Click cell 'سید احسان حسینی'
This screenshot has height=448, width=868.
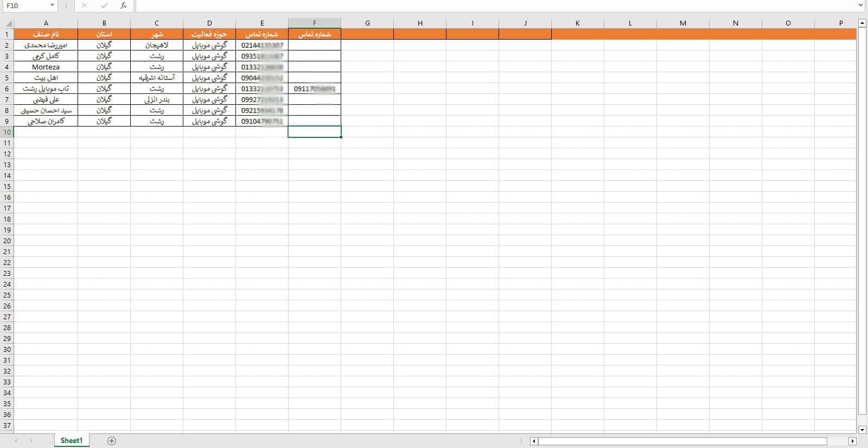point(46,110)
